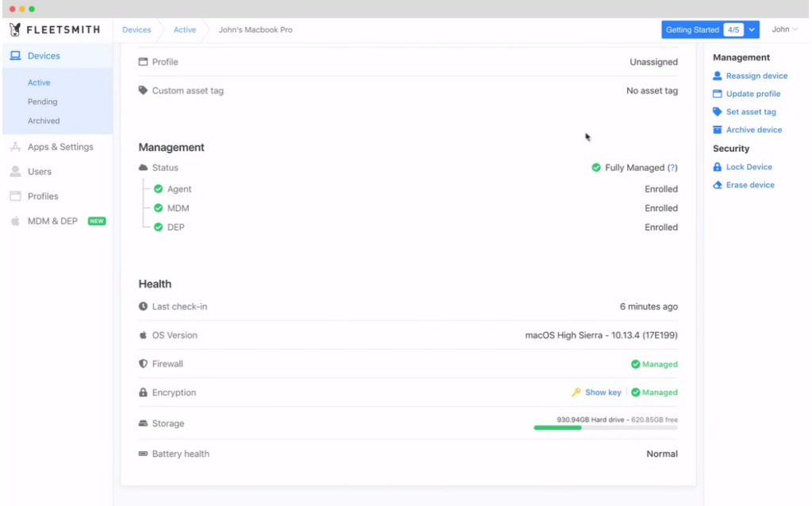
Task: Click the Set asset tag icon
Action: pyautogui.click(x=717, y=111)
